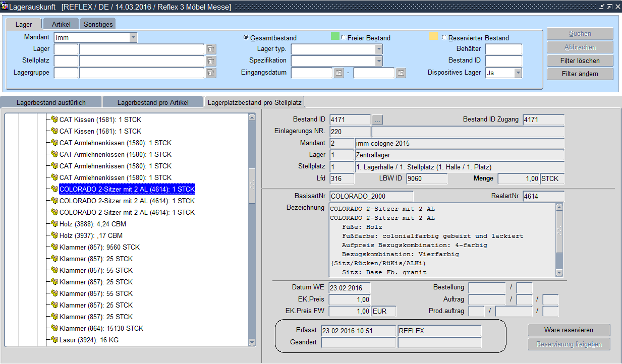Open calendar picker for Eingangsdatum end date
The image size is (622, 364).
[x=401, y=73]
